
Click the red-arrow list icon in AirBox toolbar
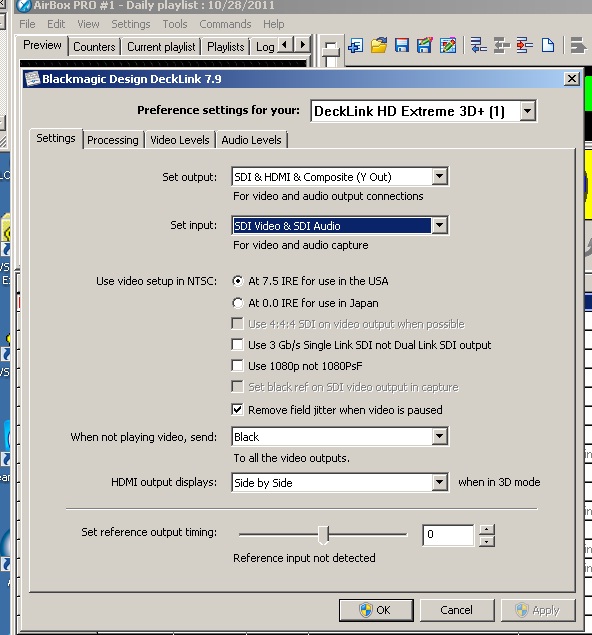pyautogui.click(x=524, y=45)
